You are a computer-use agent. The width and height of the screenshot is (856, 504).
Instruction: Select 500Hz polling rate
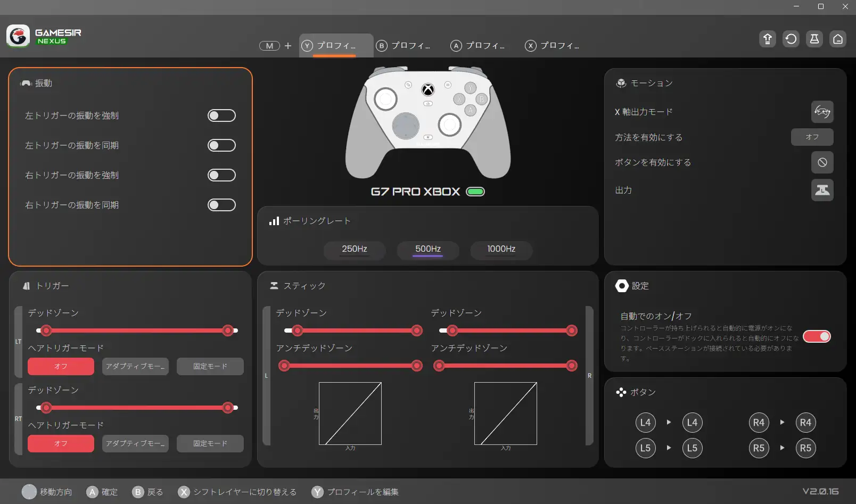428,249
